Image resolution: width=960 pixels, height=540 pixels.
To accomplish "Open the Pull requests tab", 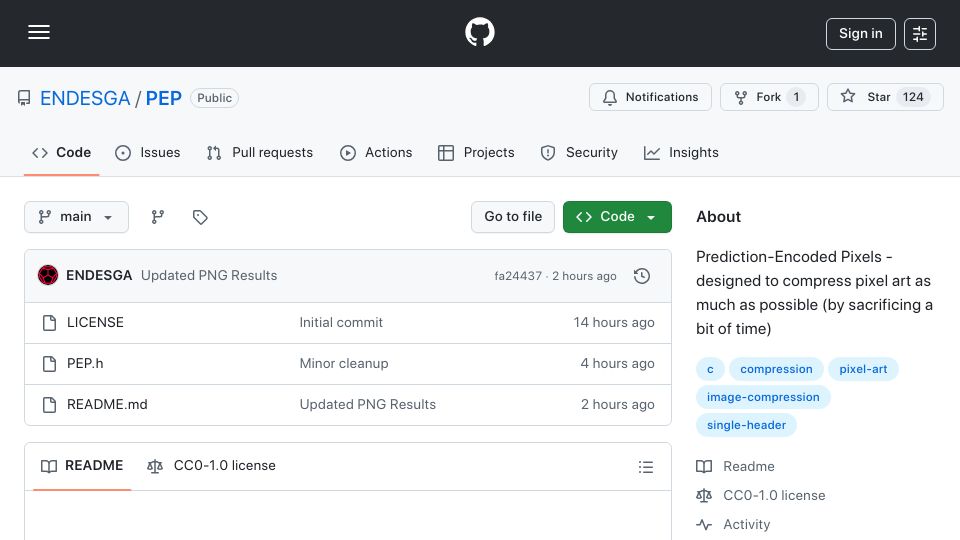I will 260,152.
